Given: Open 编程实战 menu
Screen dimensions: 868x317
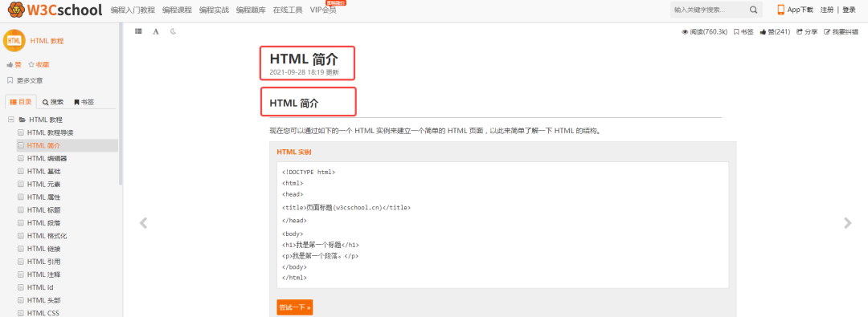Looking at the screenshot, I should pos(214,10).
